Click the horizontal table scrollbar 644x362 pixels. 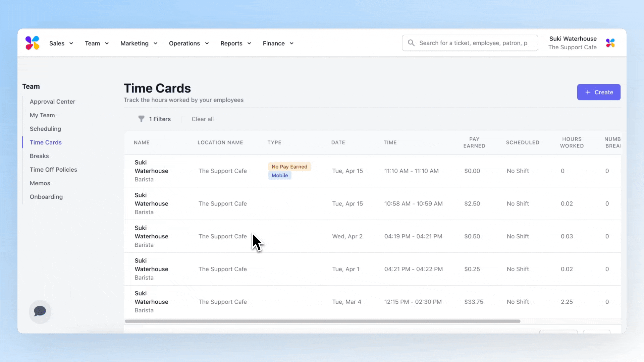(322, 321)
